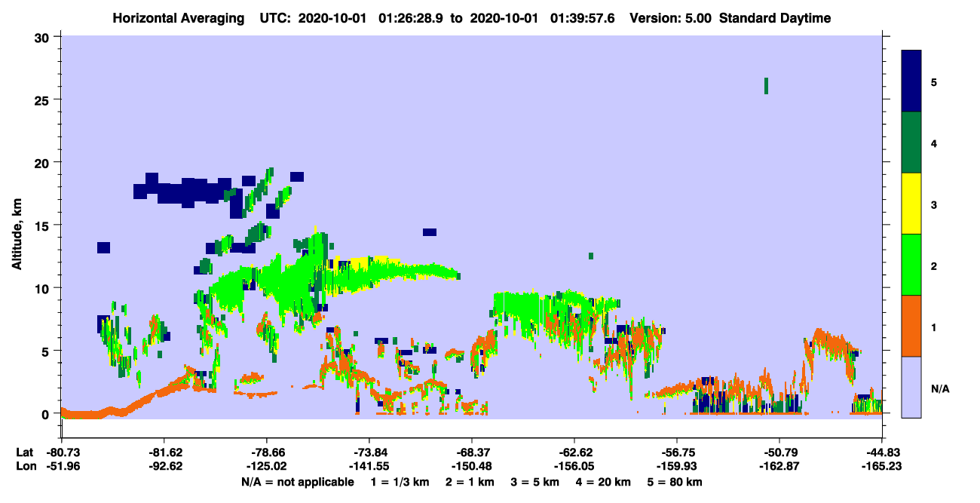Click the longitude value -159.93
980x503 pixels.
pyautogui.click(x=676, y=466)
